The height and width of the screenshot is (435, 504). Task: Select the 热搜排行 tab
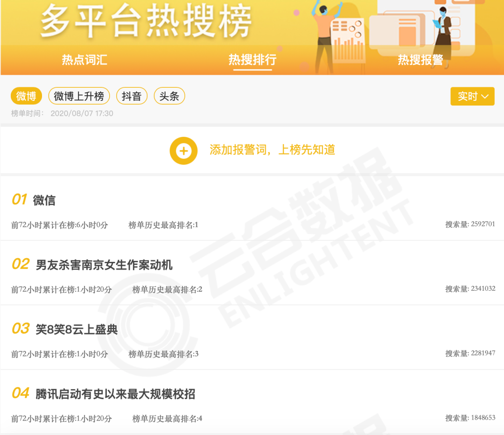pyautogui.click(x=252, y=60)
